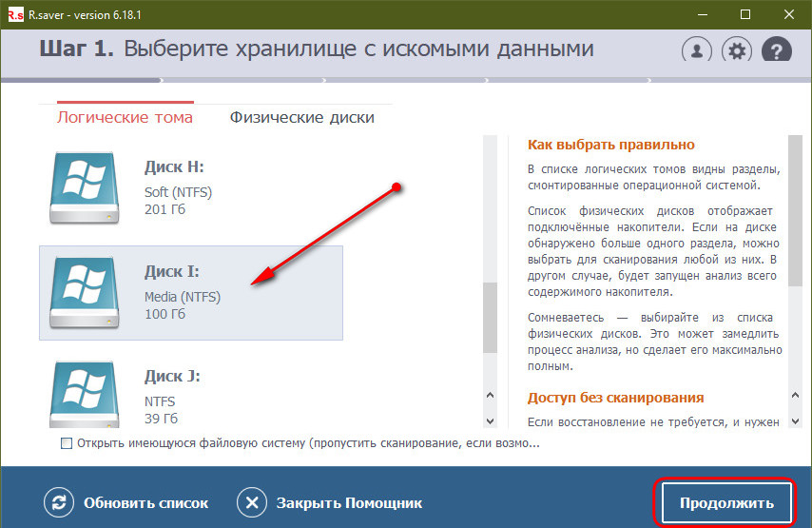This screenshot has height=528, width=812.
Task: Enable 'Открыть имеющуюся файловую систему' checkbox
Action: (x=67, y=443)
